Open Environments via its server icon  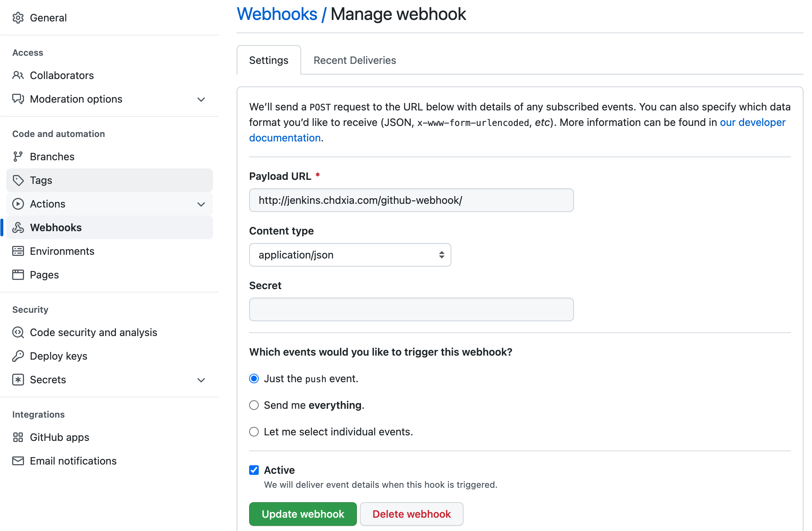coord(18,251)
